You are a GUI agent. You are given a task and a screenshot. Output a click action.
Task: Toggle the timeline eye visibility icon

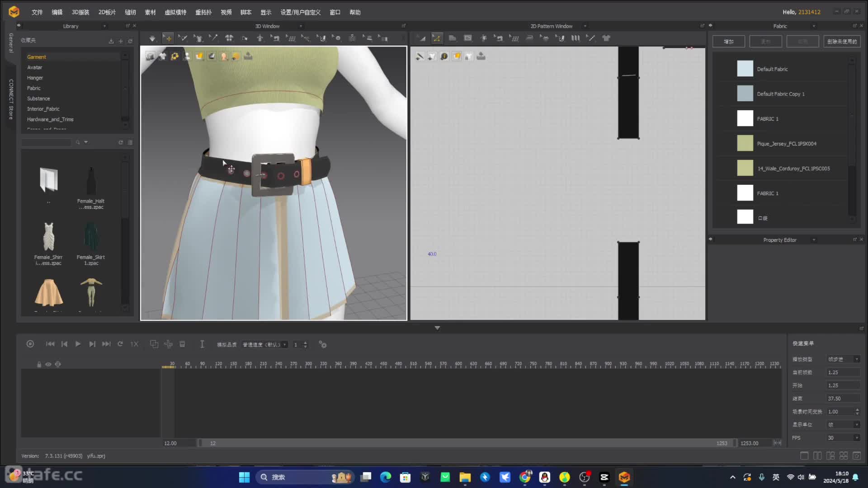point(48,364)
